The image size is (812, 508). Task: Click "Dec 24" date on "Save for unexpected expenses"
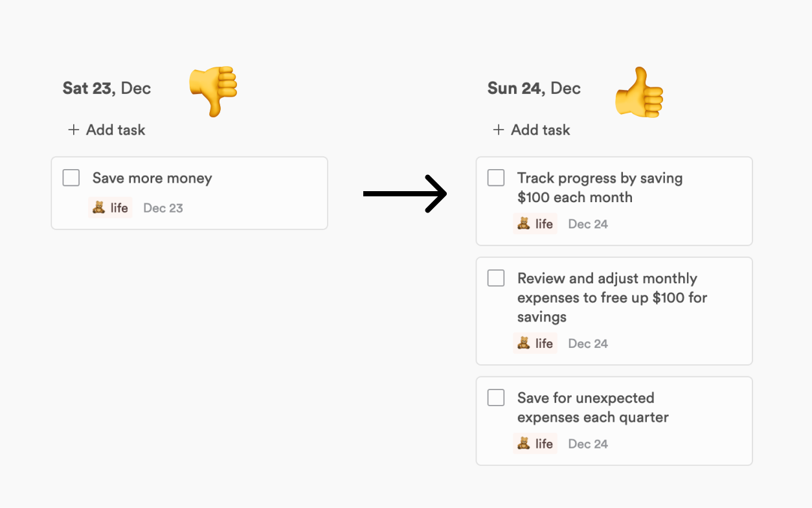588,444
